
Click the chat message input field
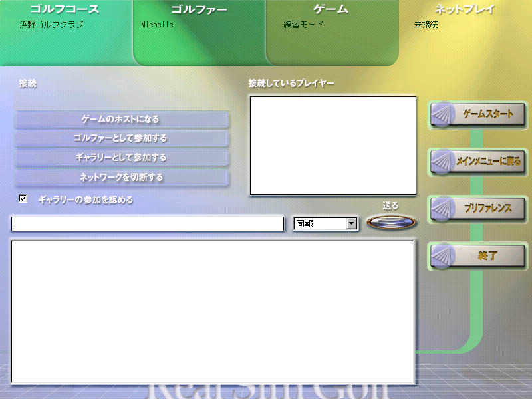coord(148,224)
